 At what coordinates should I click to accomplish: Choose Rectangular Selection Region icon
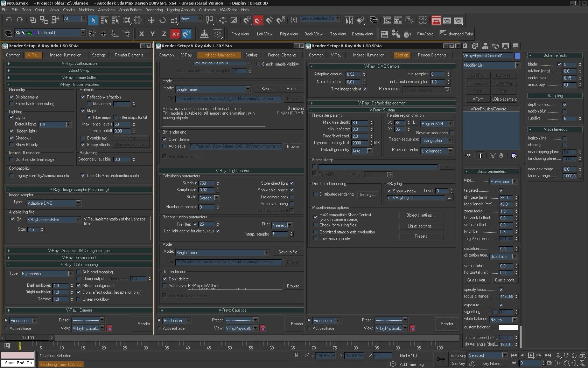[x=127, y=20]
